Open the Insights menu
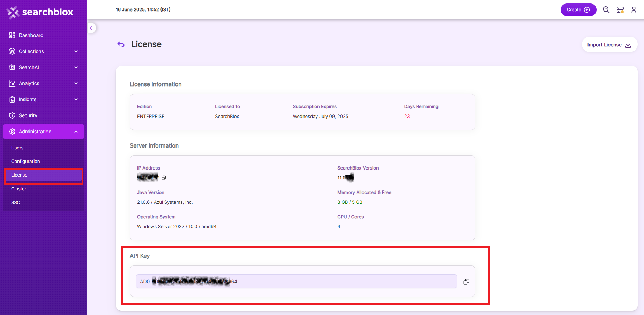Screen dimensions: 644x315 (x=43, y=99)
